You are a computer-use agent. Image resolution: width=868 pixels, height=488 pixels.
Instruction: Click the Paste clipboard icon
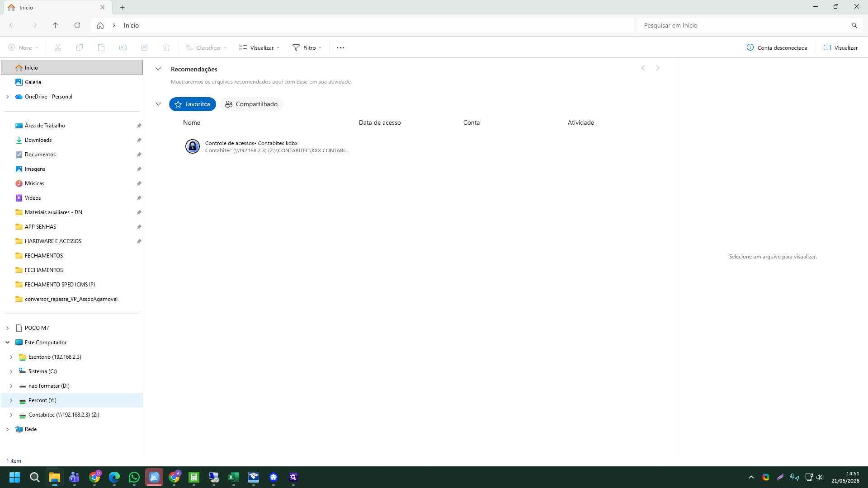[101, 47]
